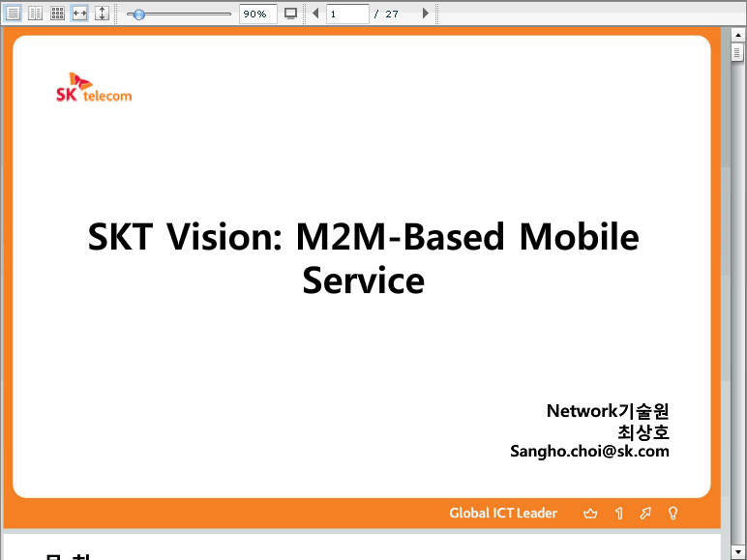Go to the previous page arrow
The image size is (747, 560).
coord(315,14)
